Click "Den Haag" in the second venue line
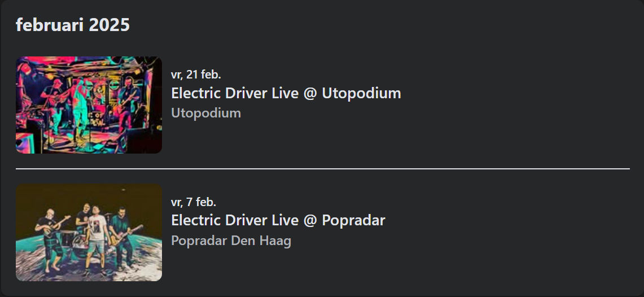 [262, 241]
